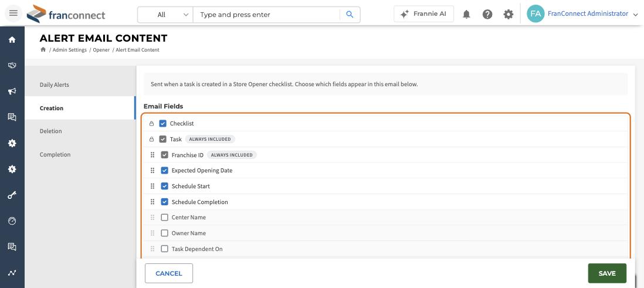Viewport: 644px width, 288px height.
Task: Click the Franchise ID checkbox
Action: pyautogui.click(x=164, y=155)
